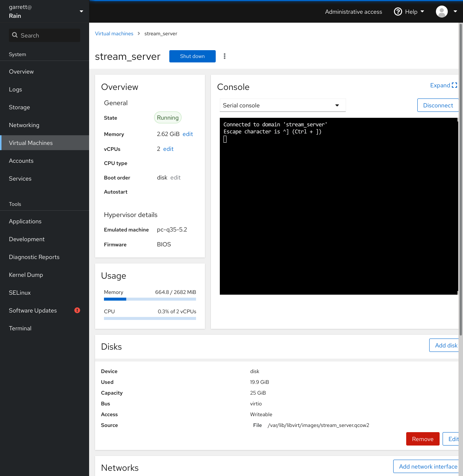Image resolution: width=463 pixels, height=476 pixels.
Task: Click the red alert badge on Software Updates
Action: coord(77,310)
